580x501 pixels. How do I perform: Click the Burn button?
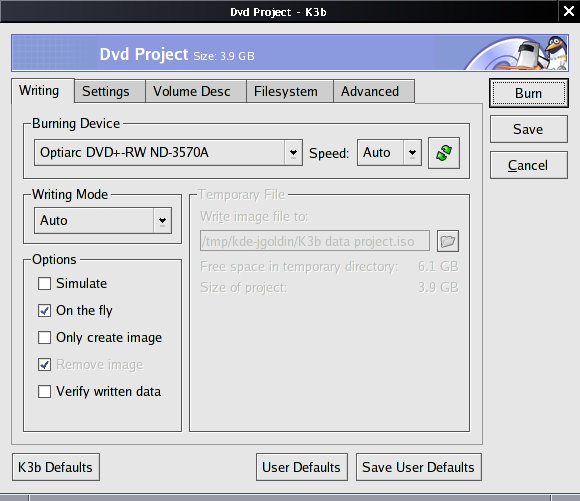[529, 93]
